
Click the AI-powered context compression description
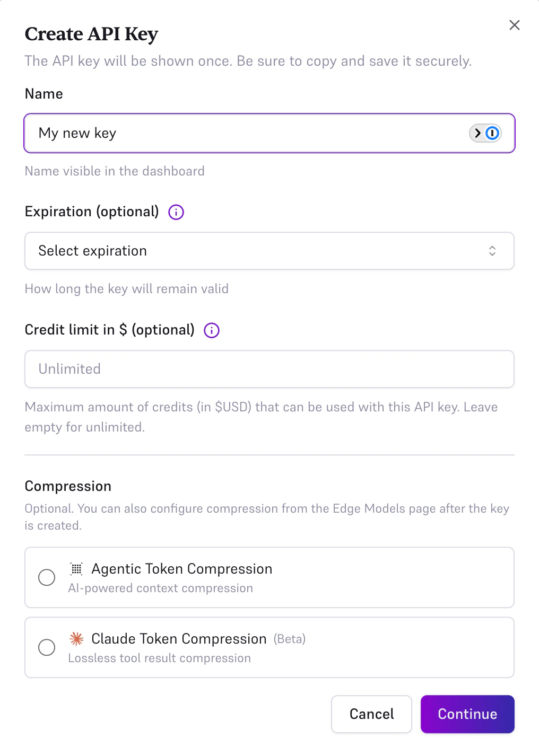161,588
